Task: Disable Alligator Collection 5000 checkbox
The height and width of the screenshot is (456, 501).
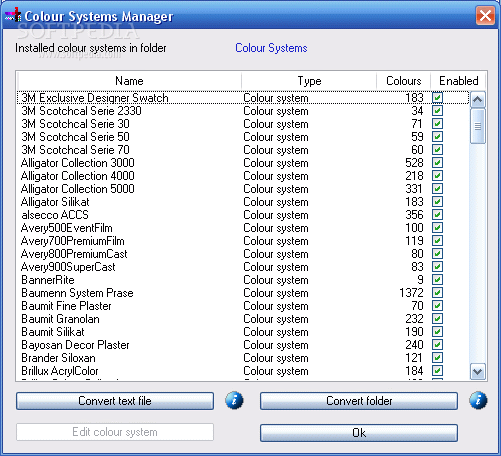Action: (437, 189)
